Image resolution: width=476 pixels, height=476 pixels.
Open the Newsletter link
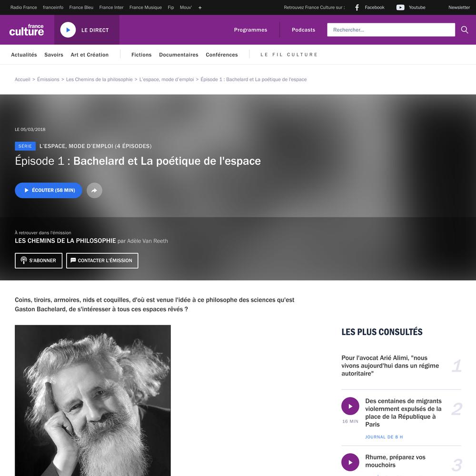click(459, 7)
